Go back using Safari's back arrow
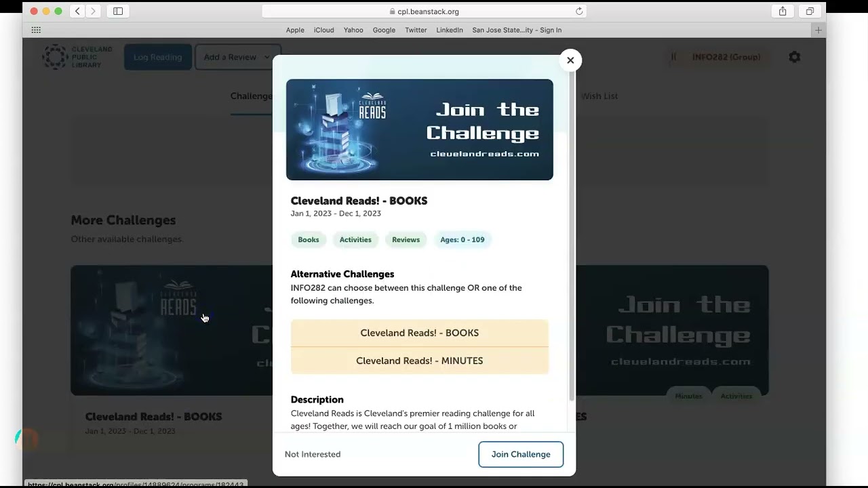Viewport: 868px width, 488px height. 77,11
